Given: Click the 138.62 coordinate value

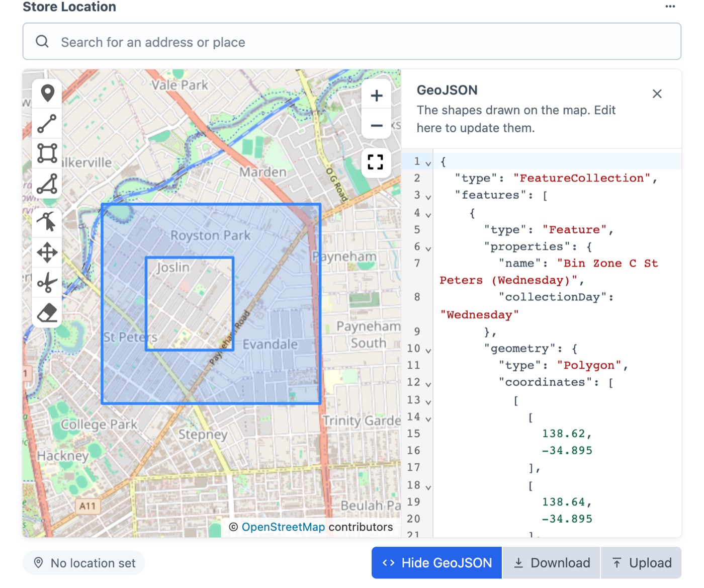Looking at the screenshot, I should click(x=563, y=434).
